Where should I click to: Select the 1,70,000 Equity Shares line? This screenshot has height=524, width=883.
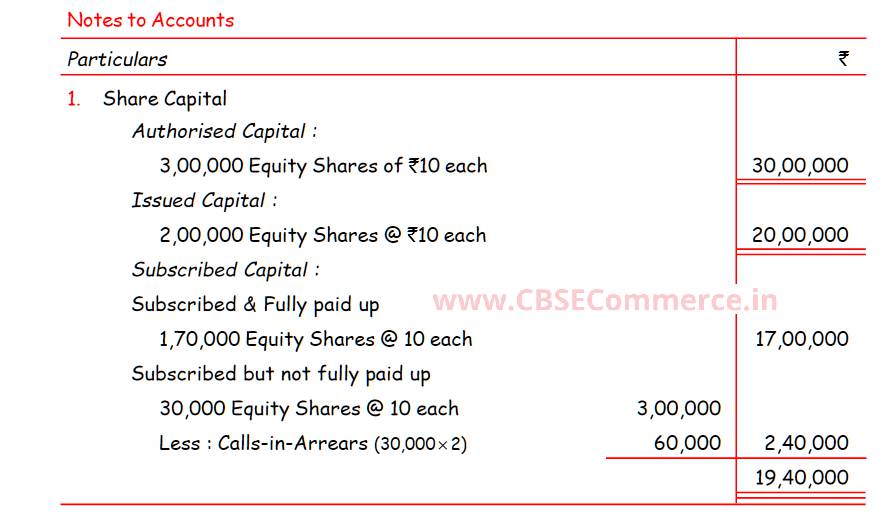click(x=315, y=339)
